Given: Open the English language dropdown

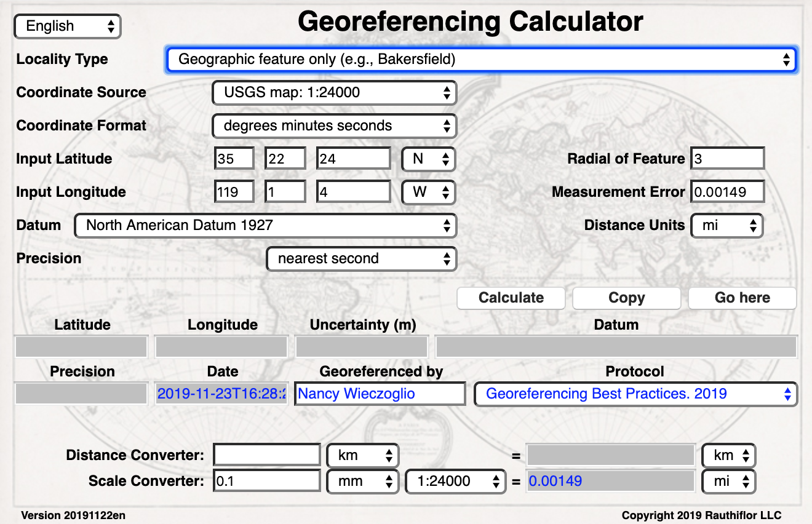Looking at the screenshot, I should click(68, 26).
